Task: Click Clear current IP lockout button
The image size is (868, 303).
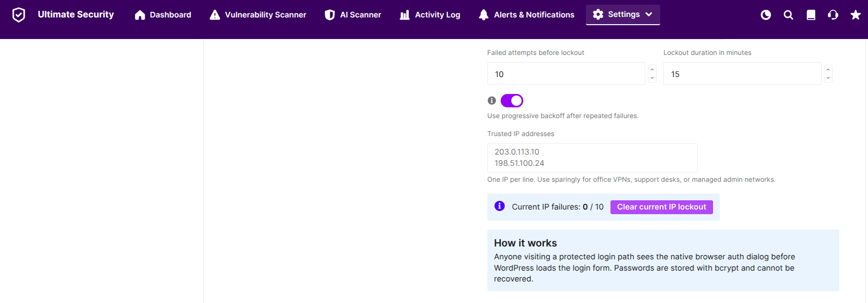Action: (662, 207)
